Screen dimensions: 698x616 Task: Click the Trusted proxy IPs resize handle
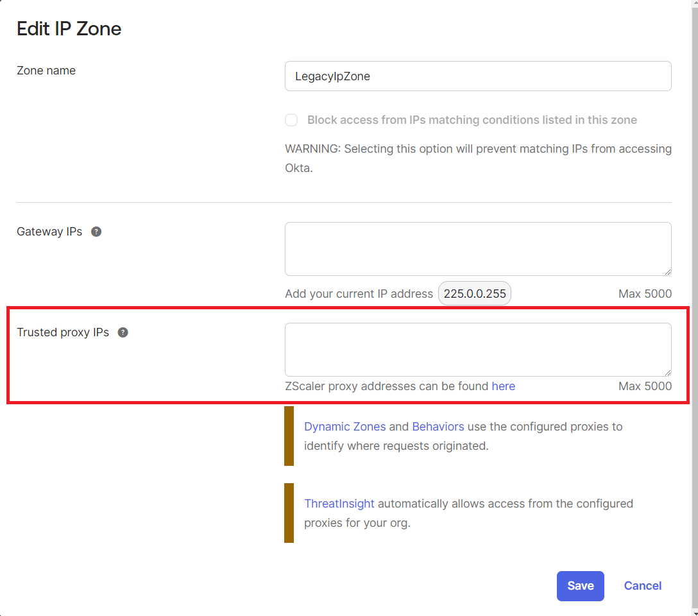(x=667, y=372)
